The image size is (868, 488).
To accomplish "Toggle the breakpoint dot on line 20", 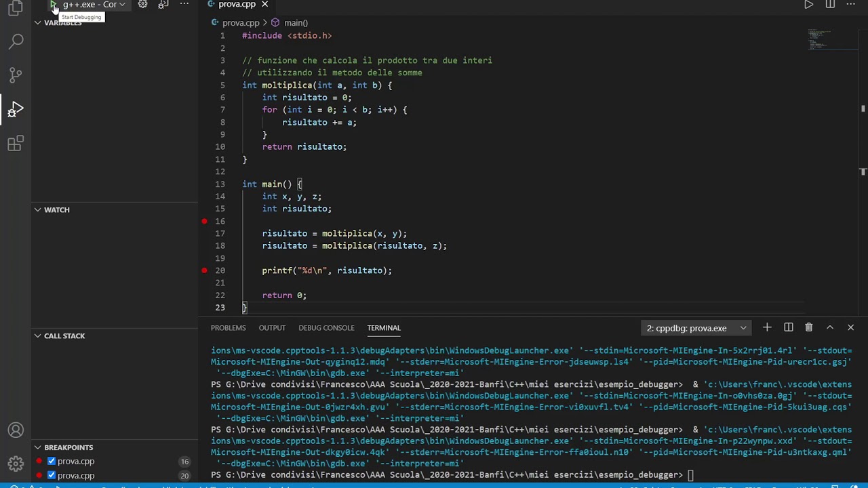I will [204, 270].
